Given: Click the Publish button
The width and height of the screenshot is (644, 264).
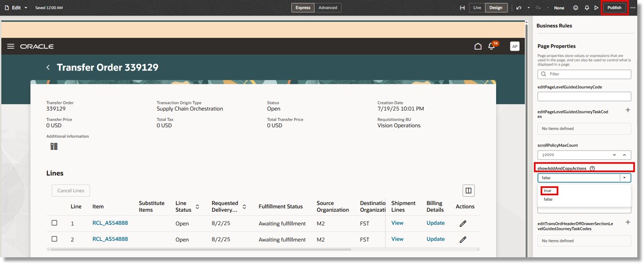Looking at the screenshot, I should [x=615, y=8].
